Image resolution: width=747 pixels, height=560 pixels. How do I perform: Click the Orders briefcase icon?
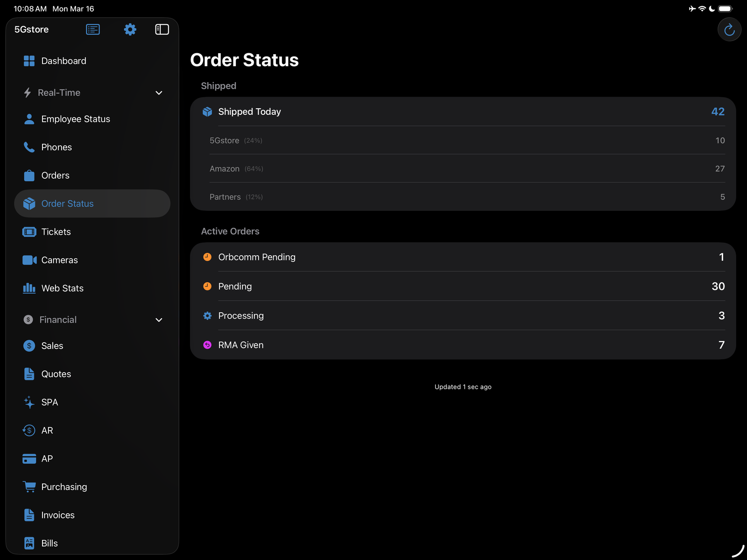28,175
